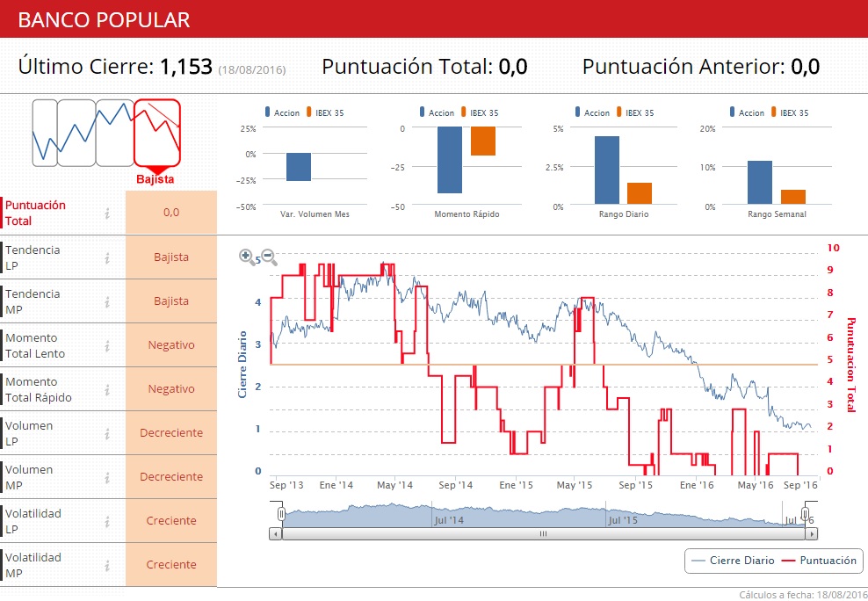This screenshot has width=868, height=601.
Task: Click the 0,0 Puntuación Total cell
Action: 171,213
